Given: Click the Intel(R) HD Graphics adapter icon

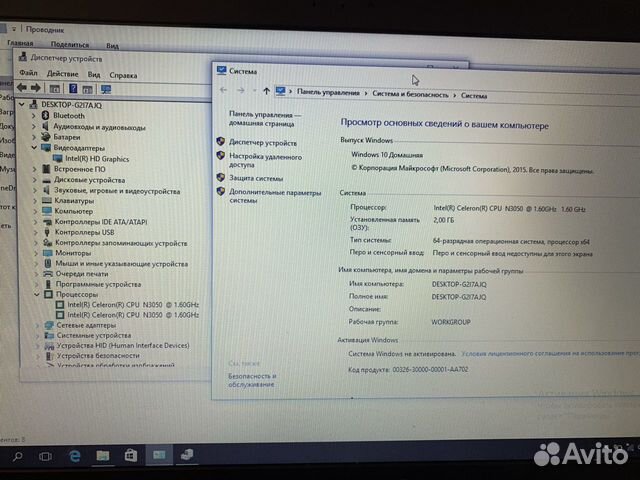Looking at the screenshot, I should click(x=58, y=158).
